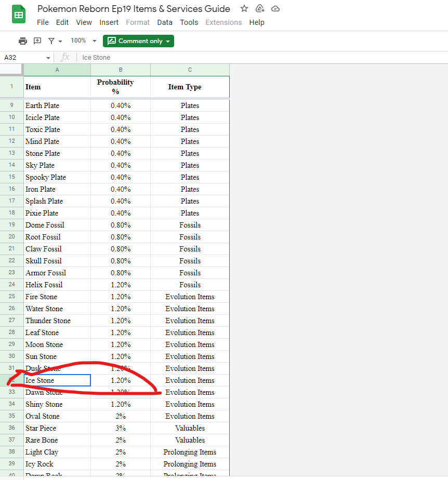Viewport: 448px width, 480px height.
Task: Open the Edit menu
Action: pos(62,22)
